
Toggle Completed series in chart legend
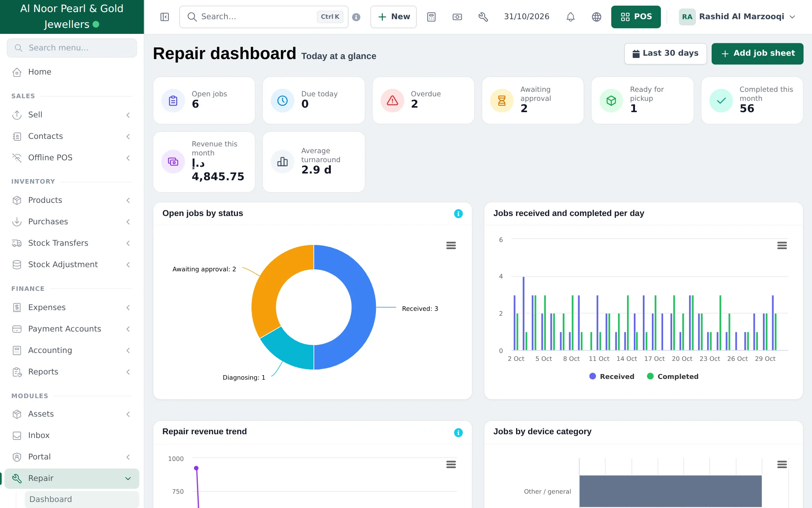(673, 376)
